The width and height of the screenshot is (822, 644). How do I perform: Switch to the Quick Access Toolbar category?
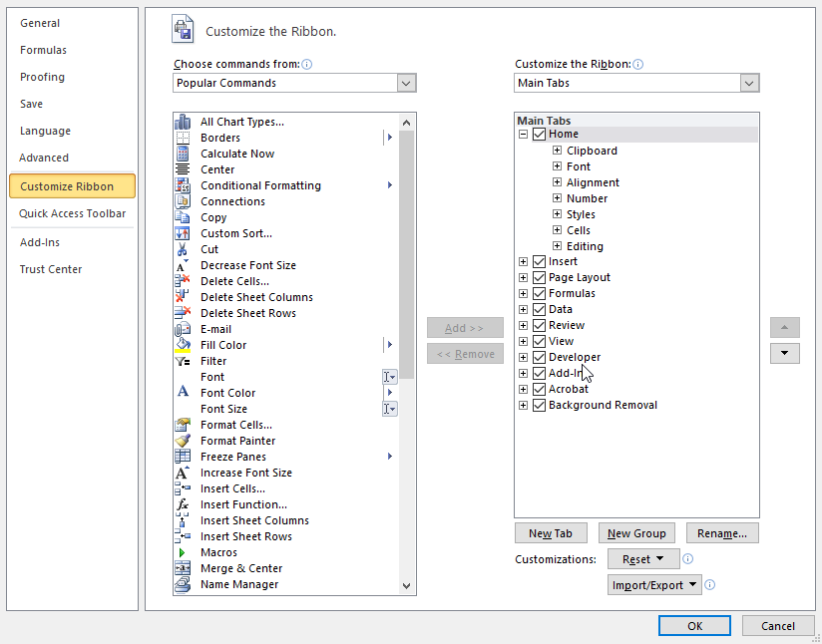[72, 213]
